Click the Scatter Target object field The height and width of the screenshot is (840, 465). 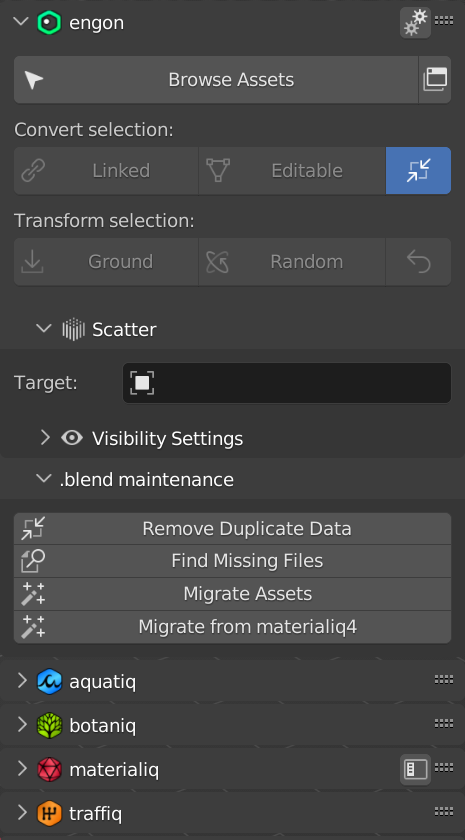tap(287, 383)
